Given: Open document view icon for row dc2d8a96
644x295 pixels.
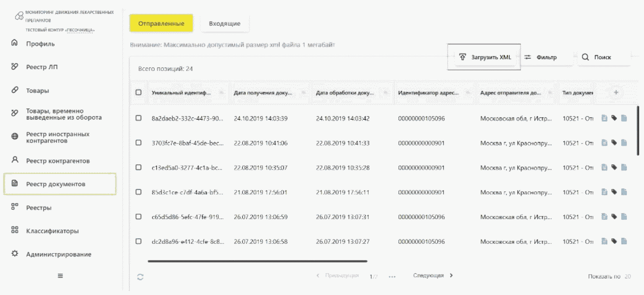Looking at the screenshot, I should coord(604,241).
